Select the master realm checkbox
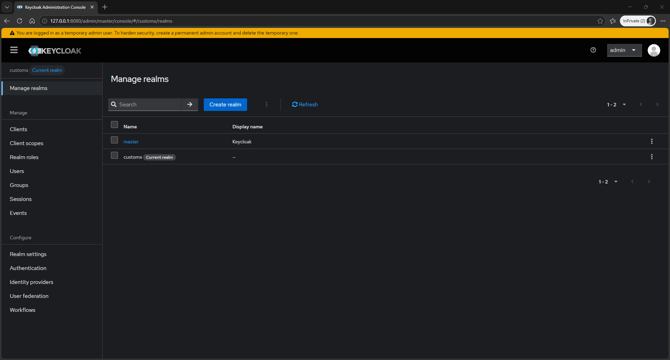This screenshot has height=360, width=670. coord(114,140)
